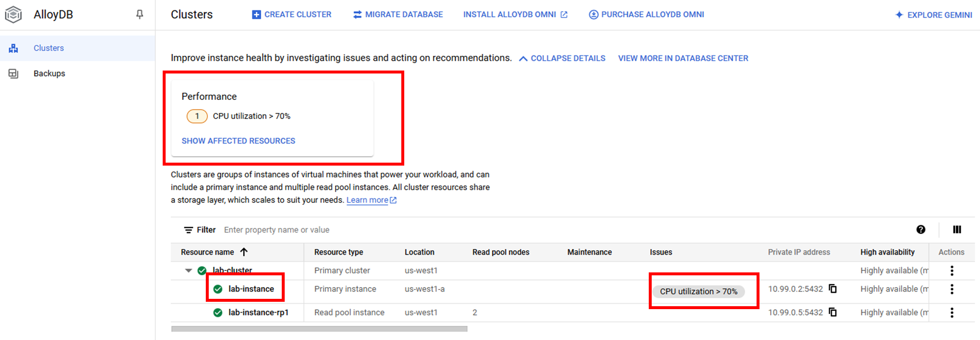
Task: Pin the AlloyDB navigation menu
Action: pos(140,15)
